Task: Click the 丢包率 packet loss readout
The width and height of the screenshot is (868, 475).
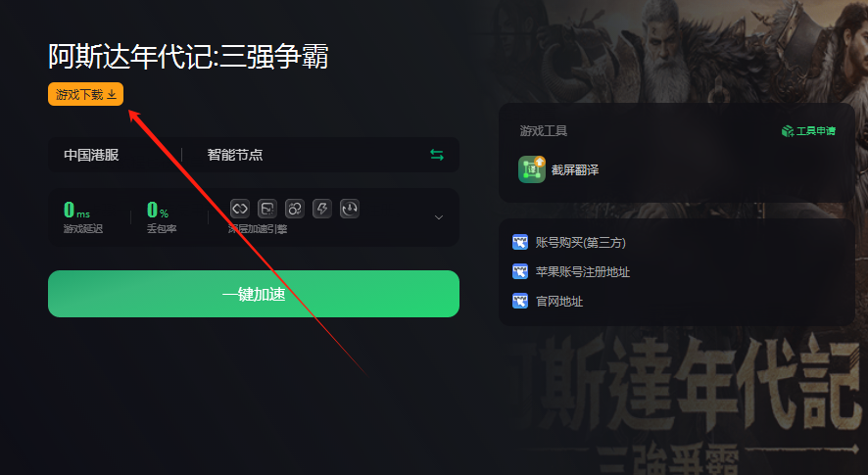Action: pyautogui.click(x=161, y=217)
